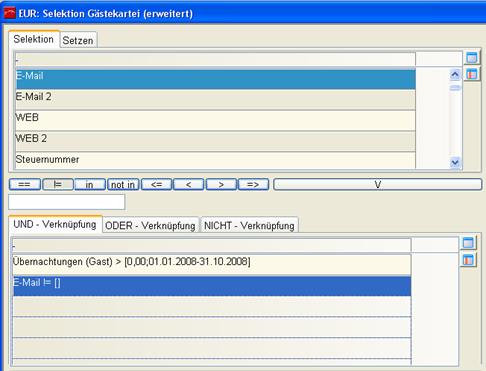This screenshot has height=371, width=486.
Task: Click the red table-layout icon beside the field list
Action: (x=471, y=74)
